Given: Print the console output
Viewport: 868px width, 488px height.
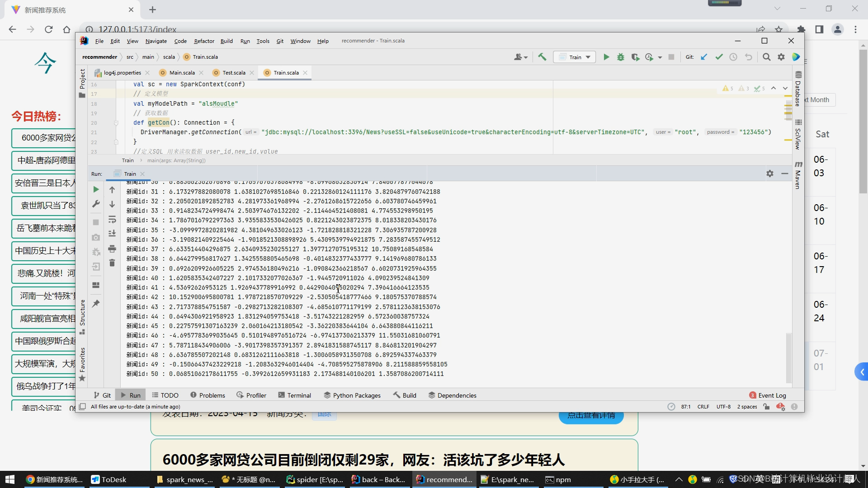Looking at the screenshot, I should click(x=112, y=249).
